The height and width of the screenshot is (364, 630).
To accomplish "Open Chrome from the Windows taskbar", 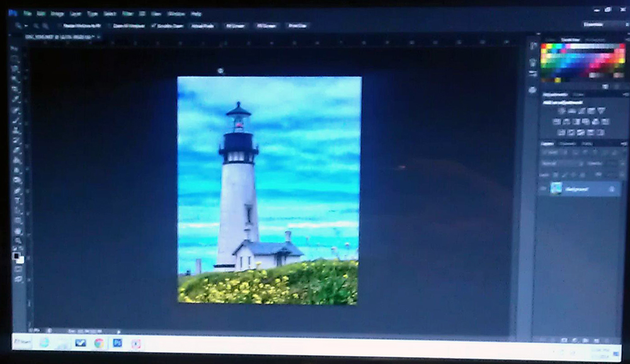I will [99, 343].
